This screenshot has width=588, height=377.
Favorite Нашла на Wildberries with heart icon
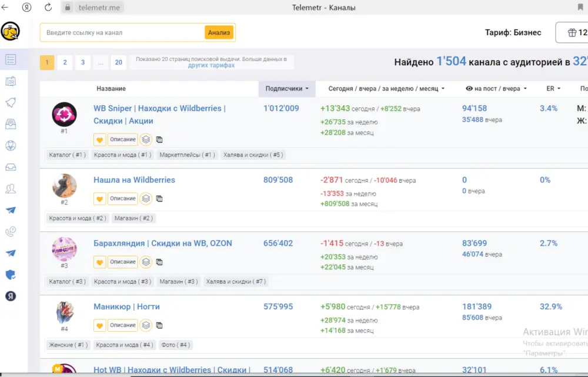click(x=100, y=199)
